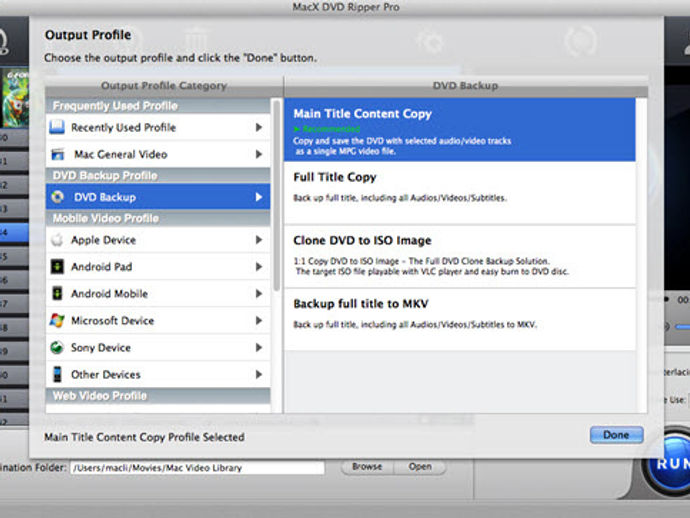The width and height of the screenshot is (690, 518).
Task: Click the Microsoft Device Windows flag icon
Action: [x=57, y=320]
